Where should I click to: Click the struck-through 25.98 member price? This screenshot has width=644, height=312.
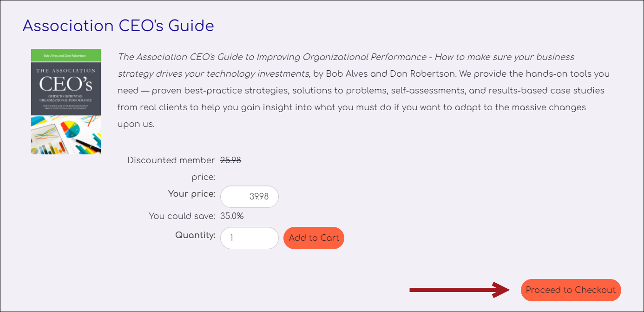230,160
